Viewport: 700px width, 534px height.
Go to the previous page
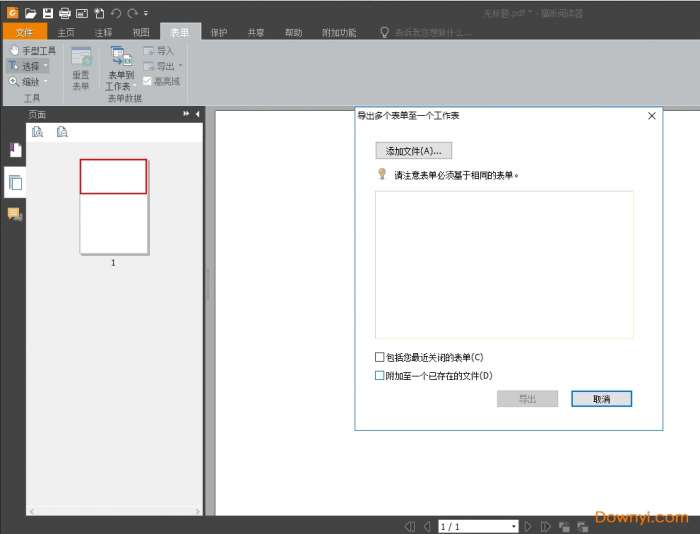coord(427,526)
